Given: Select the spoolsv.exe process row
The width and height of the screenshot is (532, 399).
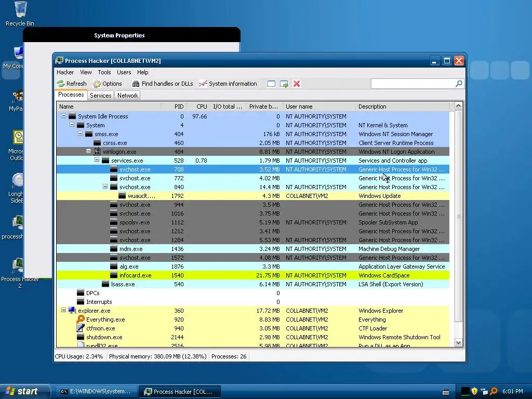Looking at the screenshot, I should tap(253, 222).
